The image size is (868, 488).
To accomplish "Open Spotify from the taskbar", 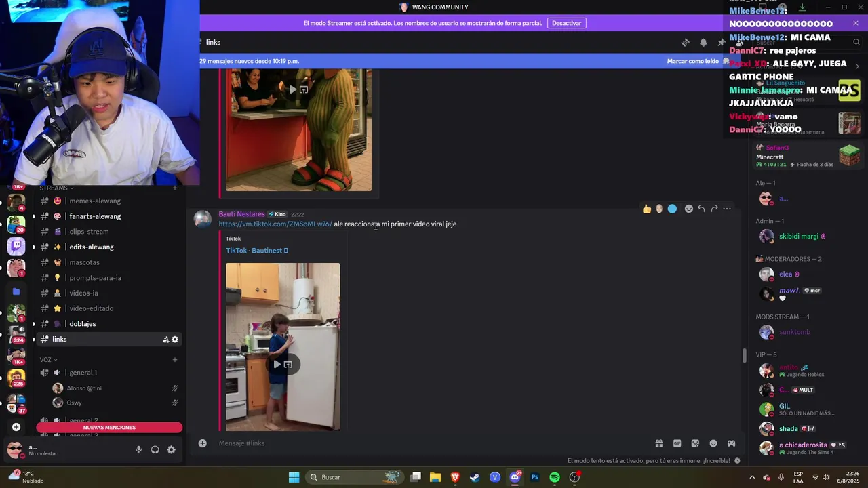I will pos(555,477).
